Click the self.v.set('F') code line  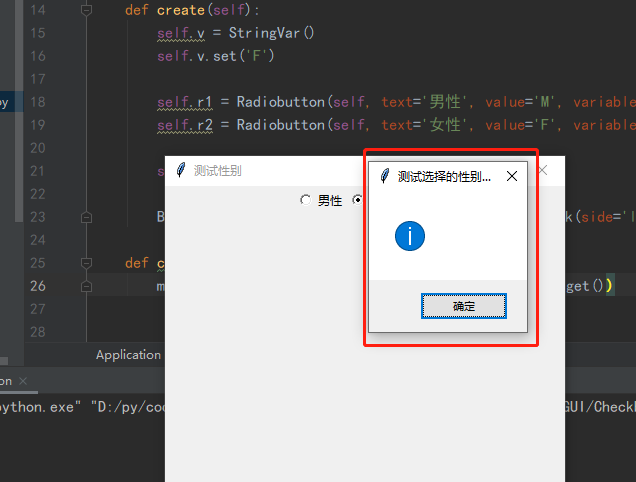click(216, 56)
